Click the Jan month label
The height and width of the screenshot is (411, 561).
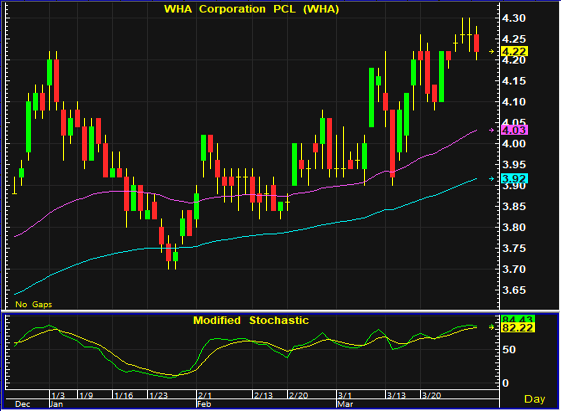56,404
